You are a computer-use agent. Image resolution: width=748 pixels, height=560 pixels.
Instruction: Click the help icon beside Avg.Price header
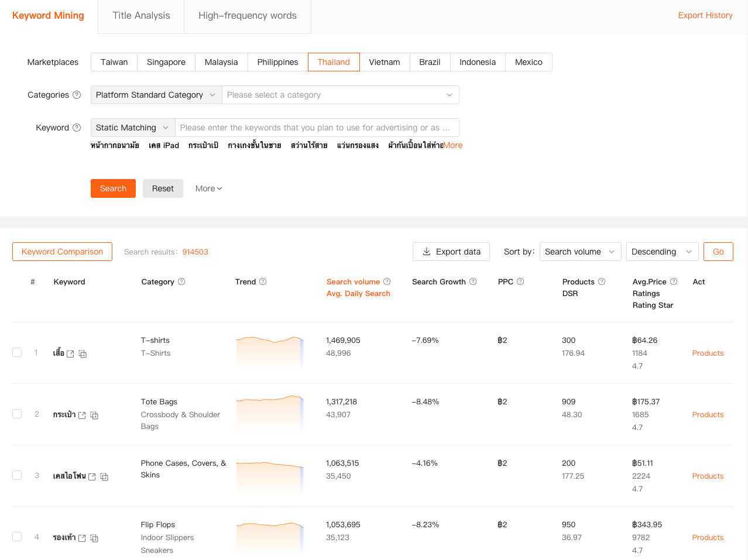[x=672, y=281]
